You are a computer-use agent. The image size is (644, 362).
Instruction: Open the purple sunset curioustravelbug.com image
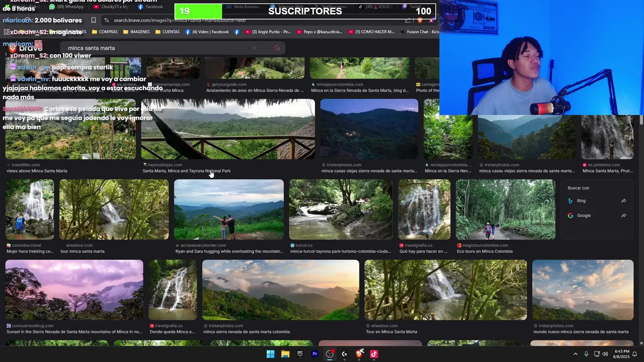click(74, 290)
